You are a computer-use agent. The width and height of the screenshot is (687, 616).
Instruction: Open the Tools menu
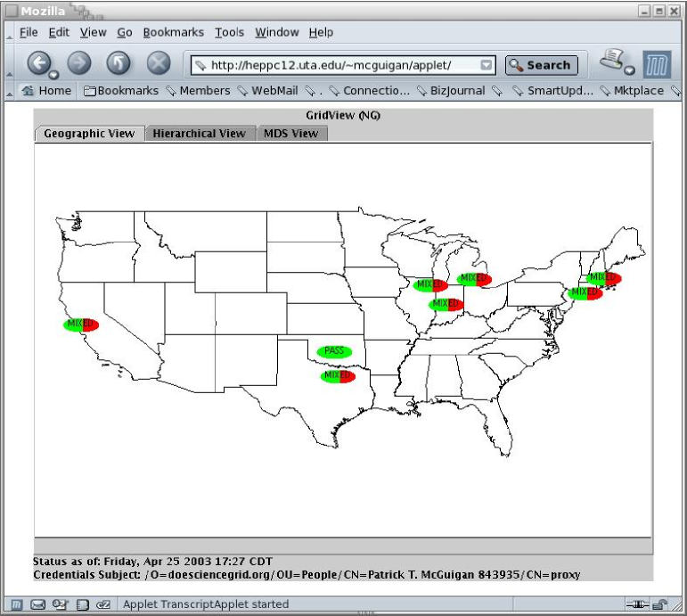229,32
